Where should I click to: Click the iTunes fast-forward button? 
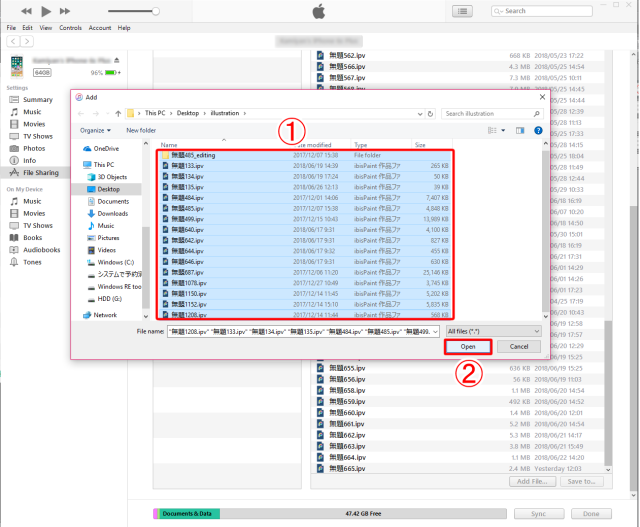(65, 11)
